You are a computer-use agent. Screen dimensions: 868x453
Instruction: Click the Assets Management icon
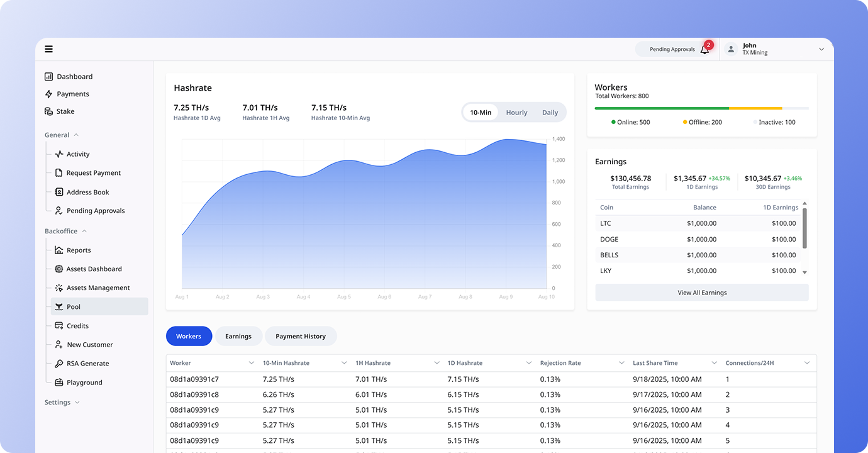[58, 288]
